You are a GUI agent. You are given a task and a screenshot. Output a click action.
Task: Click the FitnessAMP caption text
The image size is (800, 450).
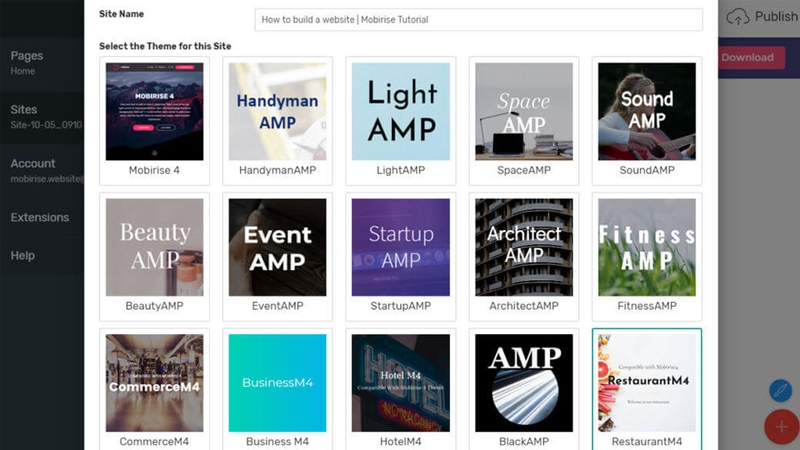click(647, 306)
